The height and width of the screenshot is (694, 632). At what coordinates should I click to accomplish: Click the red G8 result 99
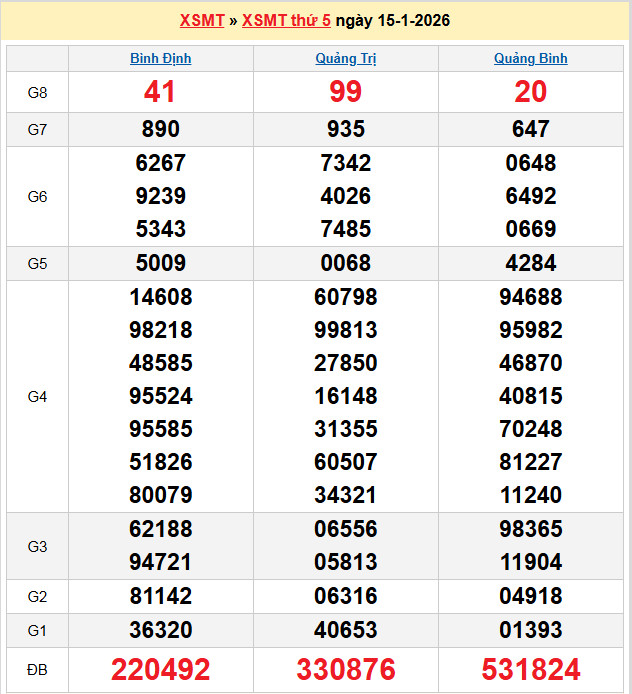345,92
